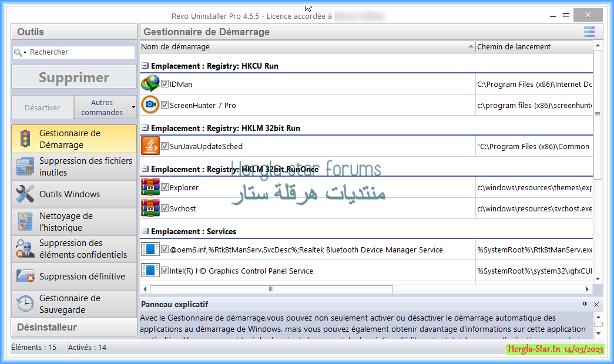Click the Outils Windows wrench icon
This screenshot has width=614, height=364.
click(x=25, y=194)
